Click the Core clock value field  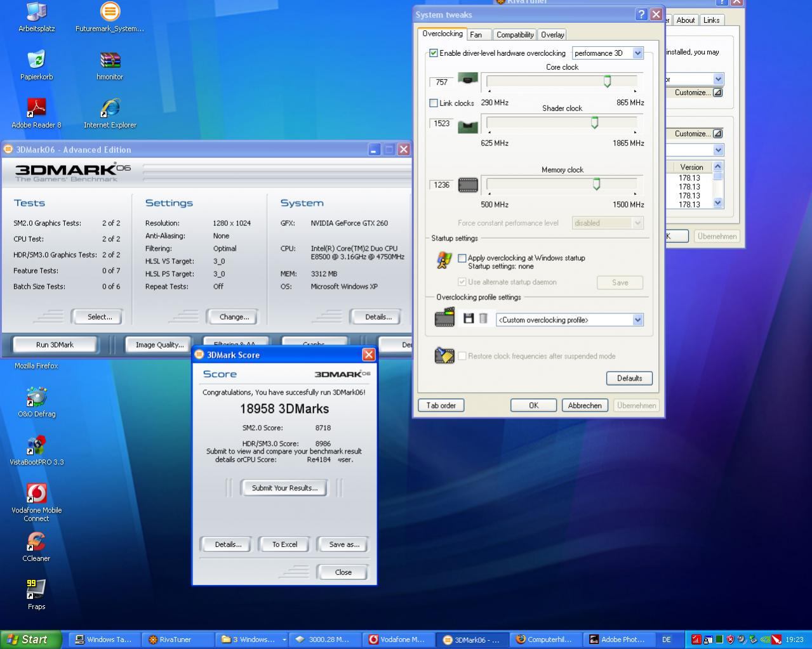coord(442,82)
